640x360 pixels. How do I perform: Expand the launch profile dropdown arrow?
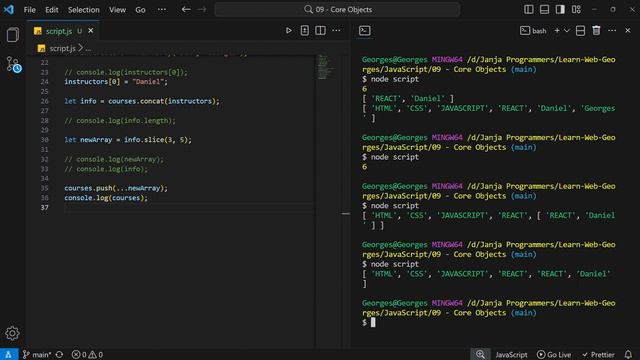[x=567, y=31]
